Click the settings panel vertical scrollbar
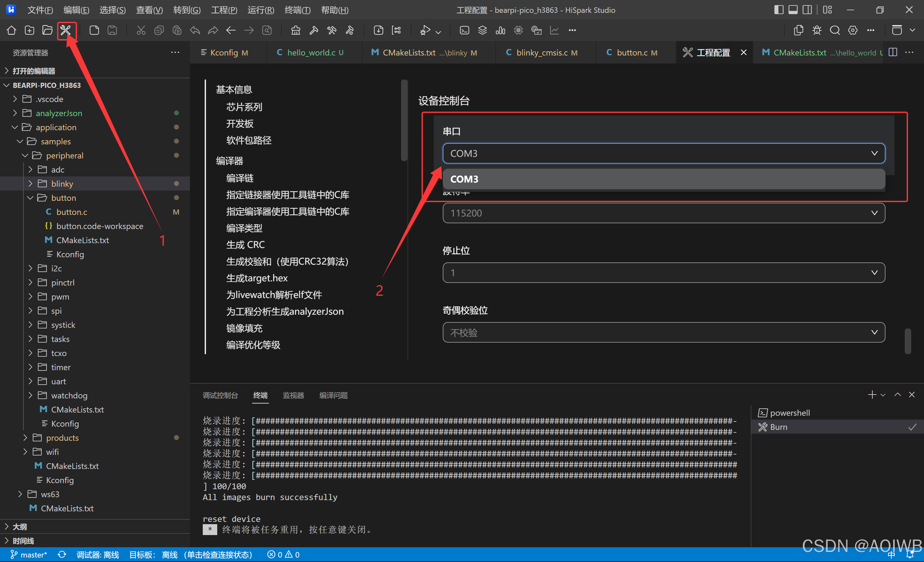 [908, 341]
